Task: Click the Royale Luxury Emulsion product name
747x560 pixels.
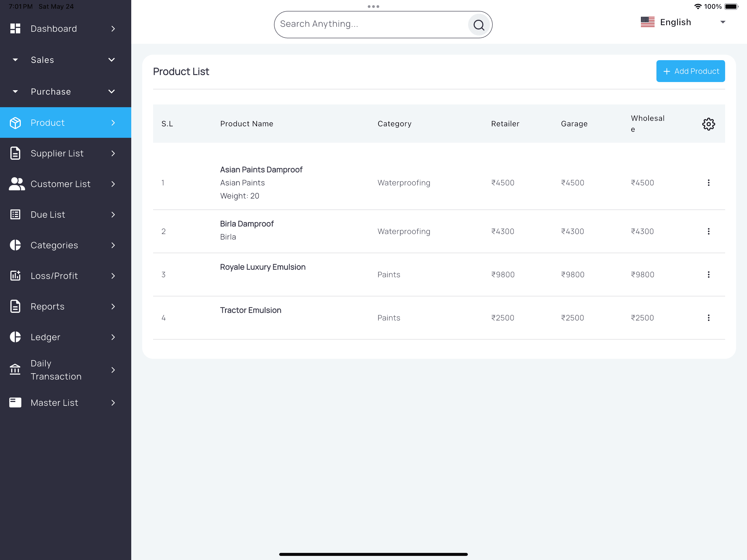Action: coord(263,267)
